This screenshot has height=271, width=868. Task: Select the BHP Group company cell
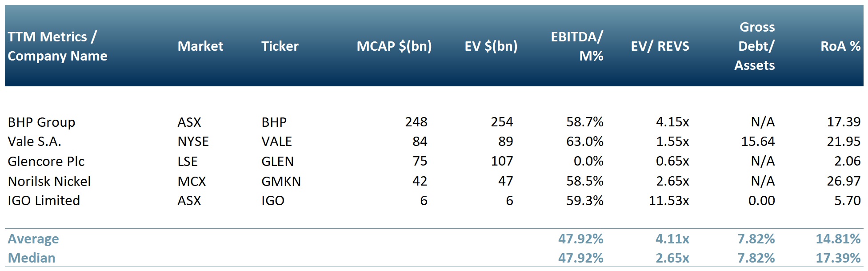(41, 122)
